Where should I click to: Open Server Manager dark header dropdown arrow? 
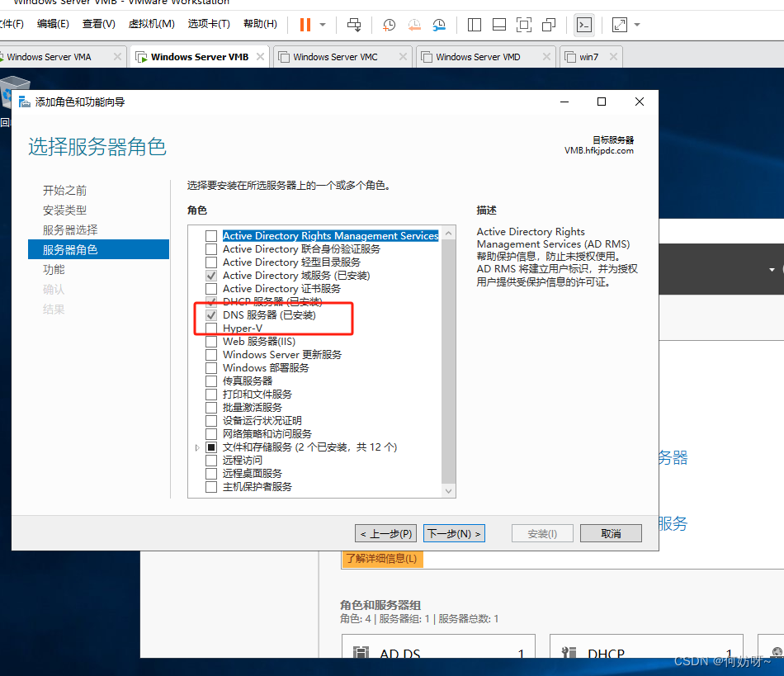(x=772, y=270)
